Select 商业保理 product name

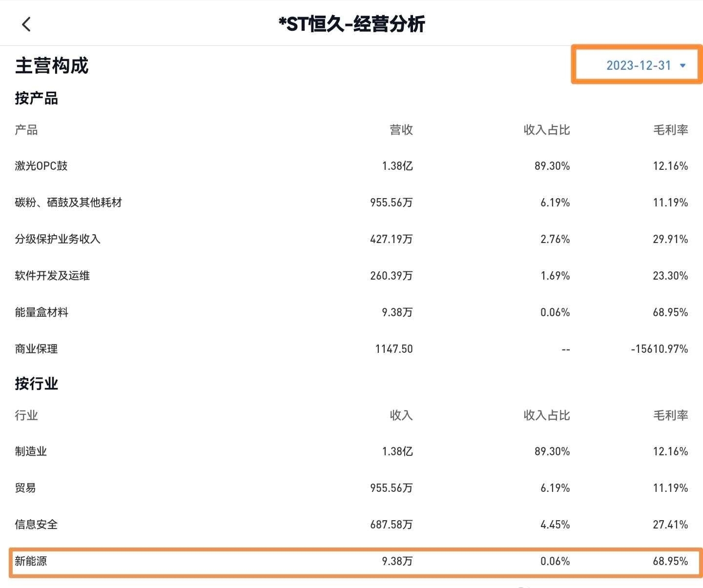click(36, 349)
